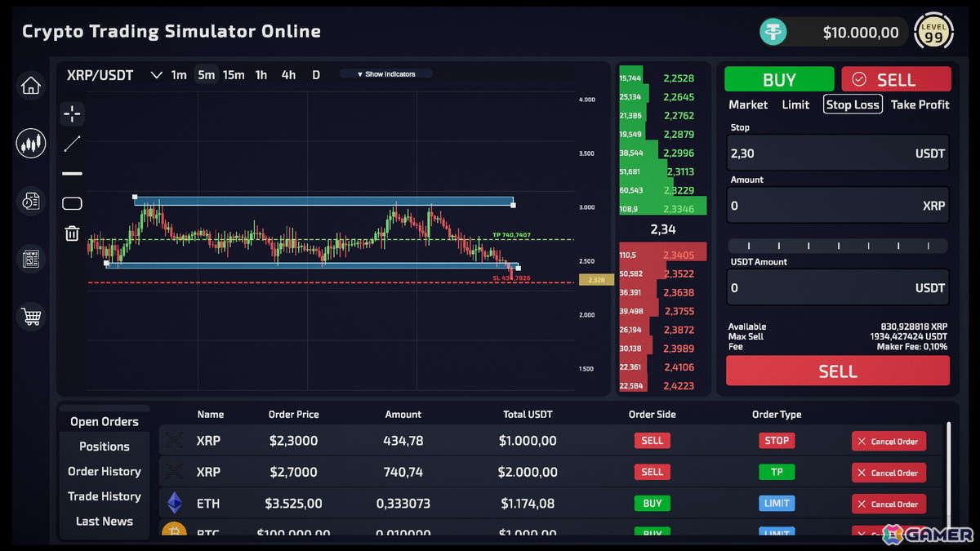Select the horizontal line tool

[72, 173]
